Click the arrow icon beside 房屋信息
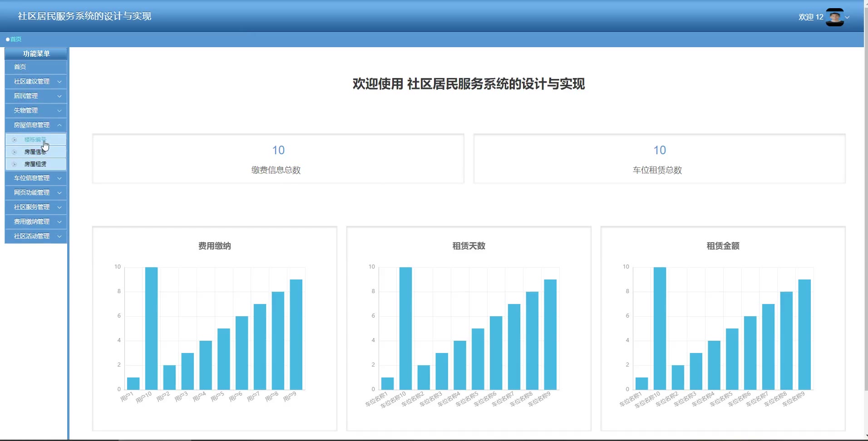This screenshot has width=868, height=441. (x=15, y=152)
